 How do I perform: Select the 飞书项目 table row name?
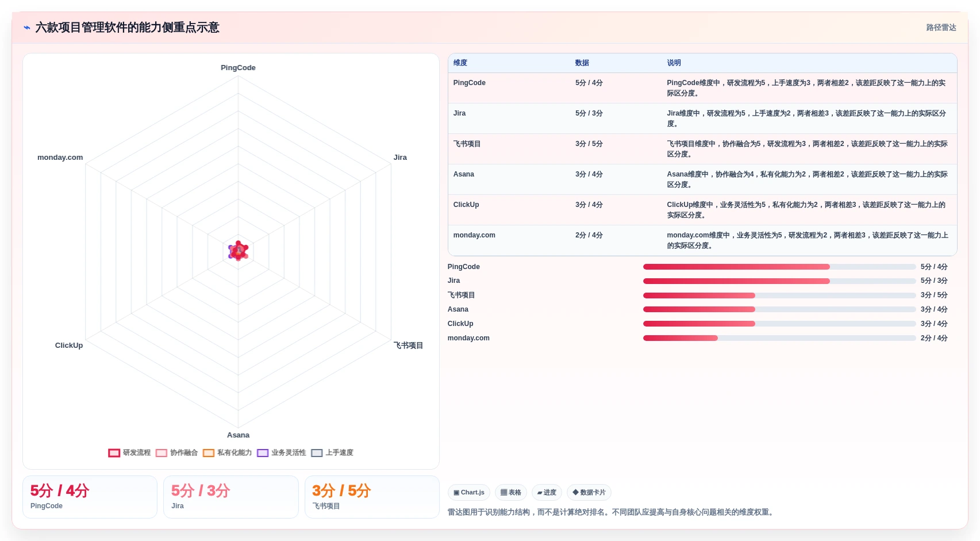tap(467, 144)
